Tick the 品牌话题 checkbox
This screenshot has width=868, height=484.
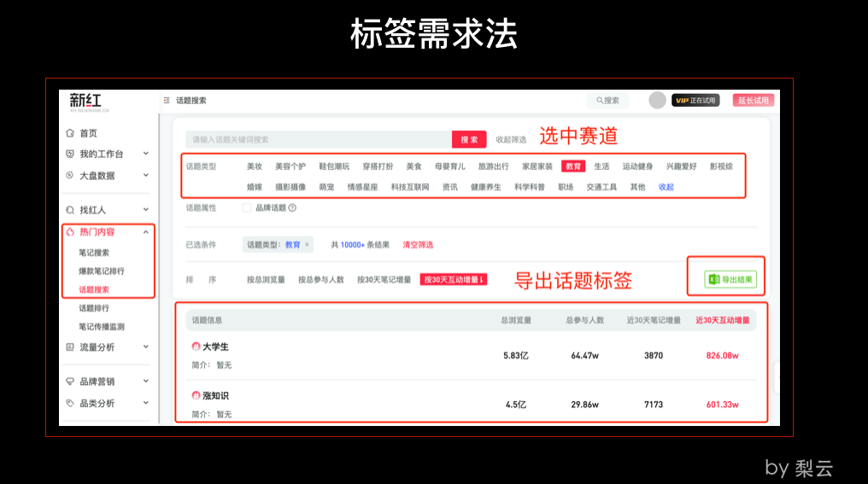[247, 208]
